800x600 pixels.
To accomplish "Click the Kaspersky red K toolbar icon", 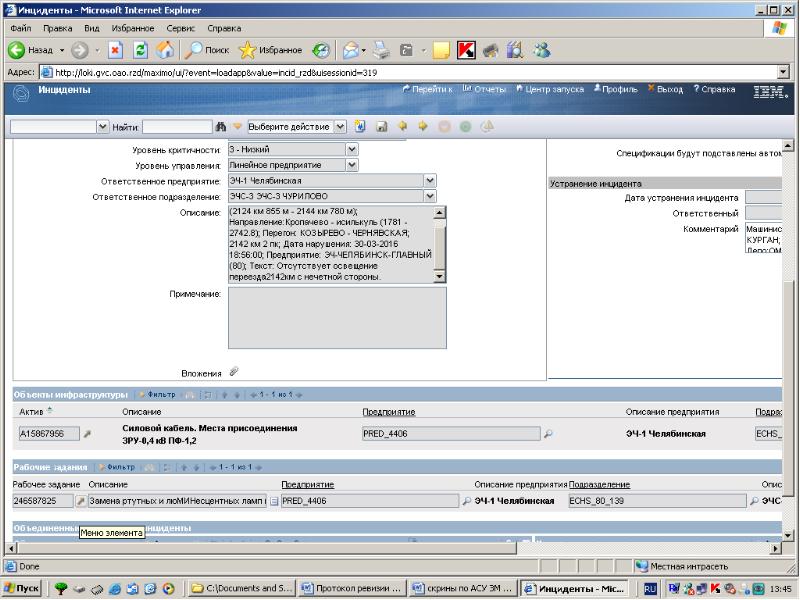I will (x=466, y=50).
